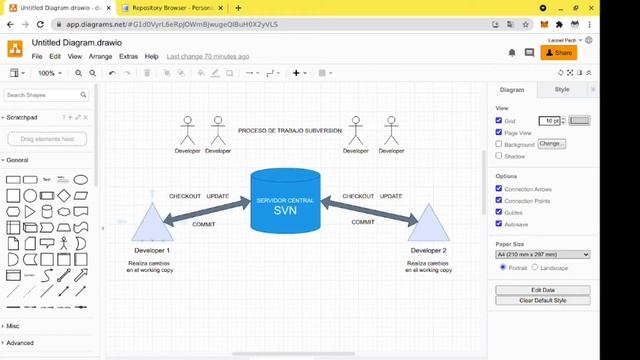The width and height of the screenshot is (640, 360).
Task: Toggle the Connection Arrows checkbox
Action: pyautogui.click(x=499, y=189)
